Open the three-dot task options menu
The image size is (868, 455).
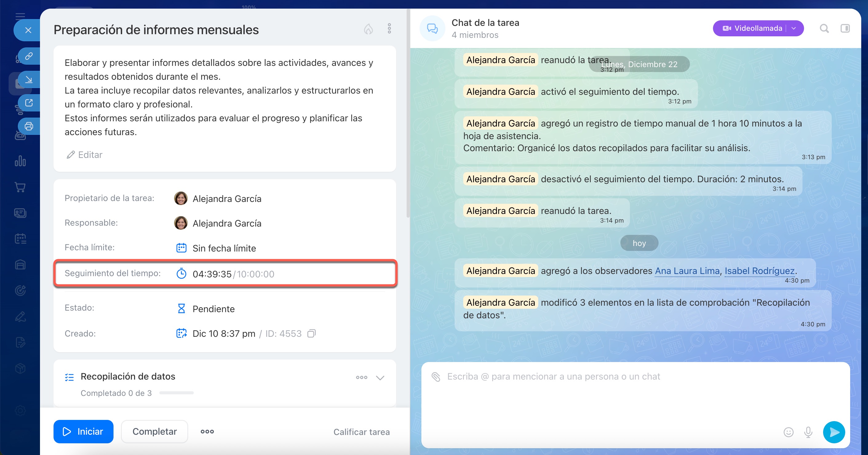(389, 29)
